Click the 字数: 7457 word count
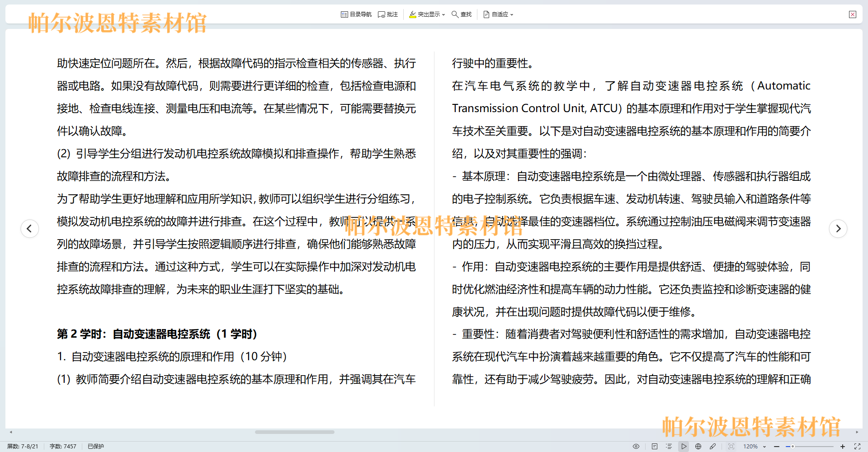 (63, 446)
